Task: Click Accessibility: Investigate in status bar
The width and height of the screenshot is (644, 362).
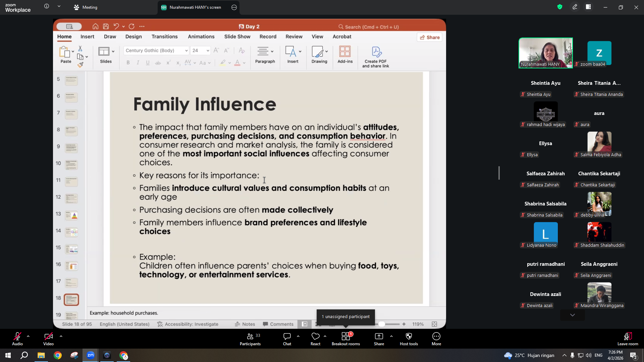Action: click(x=188, y=324)
